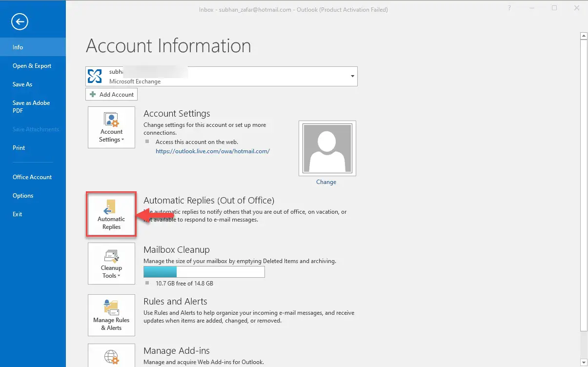Click the Manage Add-ins heading
The height and width of the screenshot is (367, 588).
177,351
